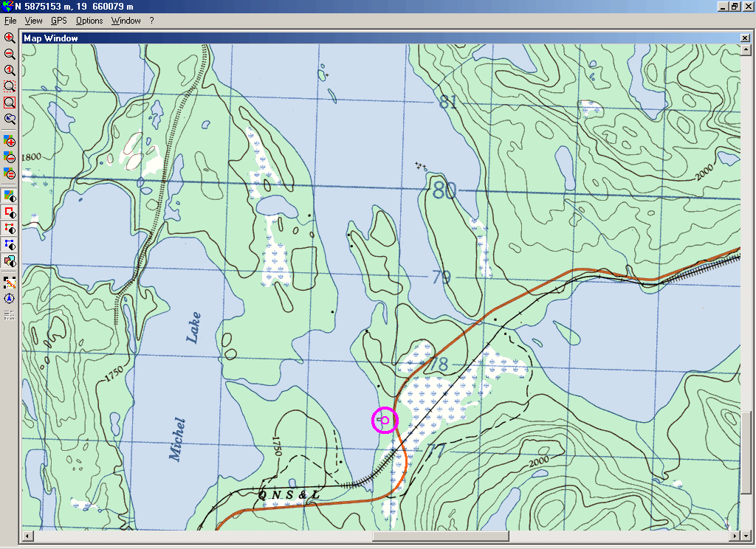This screenshot has height=549, width=756.
Task: Open the File menu
Action: (10, 21)
